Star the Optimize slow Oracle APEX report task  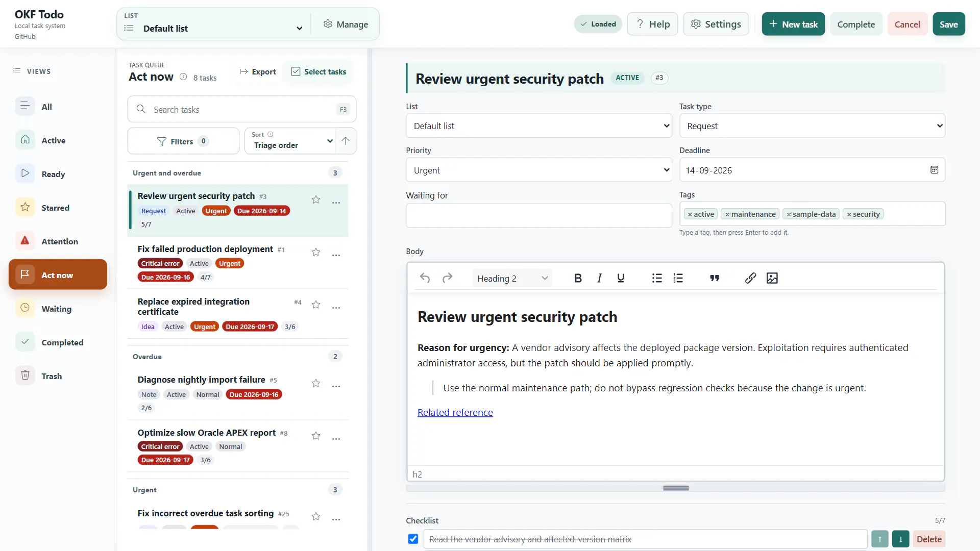(x=316, y=436)
